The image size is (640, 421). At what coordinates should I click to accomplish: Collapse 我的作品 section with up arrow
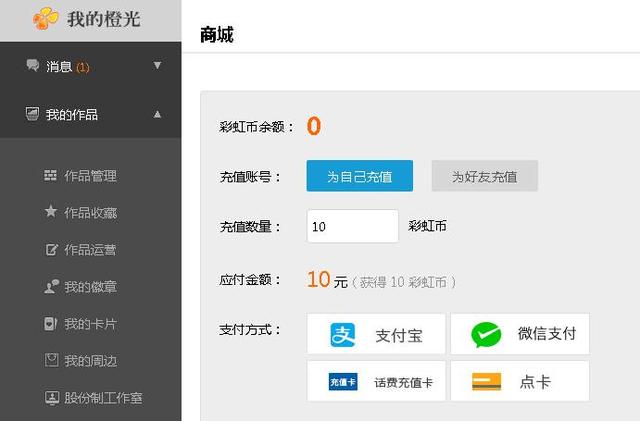pyautogui.click(x=157, y=114)
